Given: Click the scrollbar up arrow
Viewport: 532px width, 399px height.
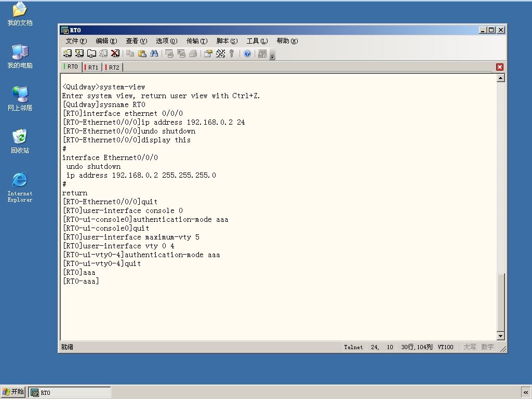Looking at the screenshot, I should tap(500, 78).
